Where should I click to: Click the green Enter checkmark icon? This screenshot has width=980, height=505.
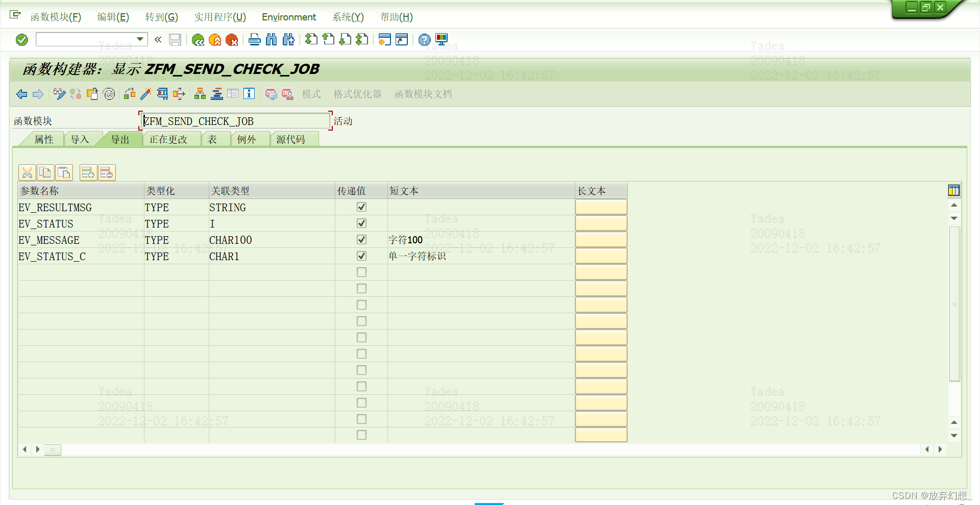[x=22, y=40]
